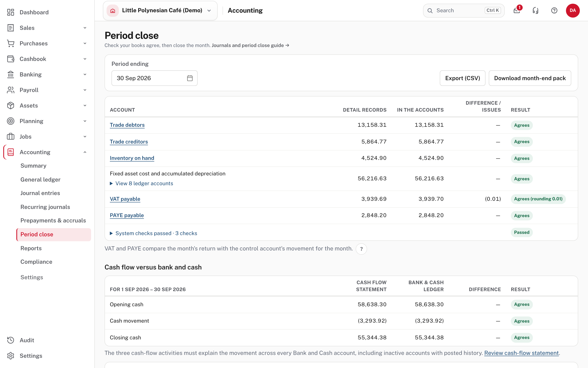Open the Compliance submenu item
The width and height of the screenshot is (588, 368).
click(x=36, y=262)
